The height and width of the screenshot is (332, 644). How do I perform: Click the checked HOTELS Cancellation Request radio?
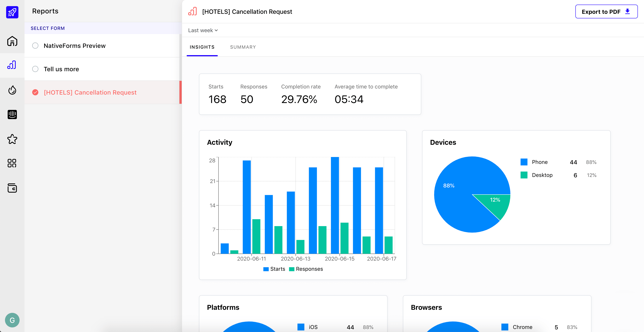tap(35, 92)
